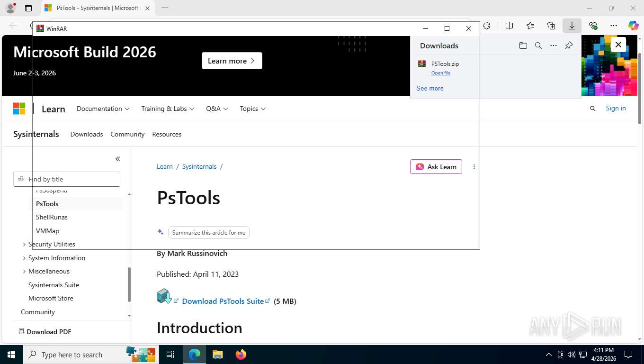The image size is (644, 364).
Task: Launch the Copilot sidebar icon
Action: click(633, 26)
